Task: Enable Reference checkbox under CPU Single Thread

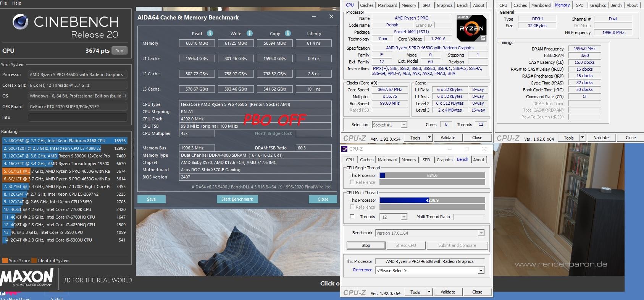Action: click(352, 182)
